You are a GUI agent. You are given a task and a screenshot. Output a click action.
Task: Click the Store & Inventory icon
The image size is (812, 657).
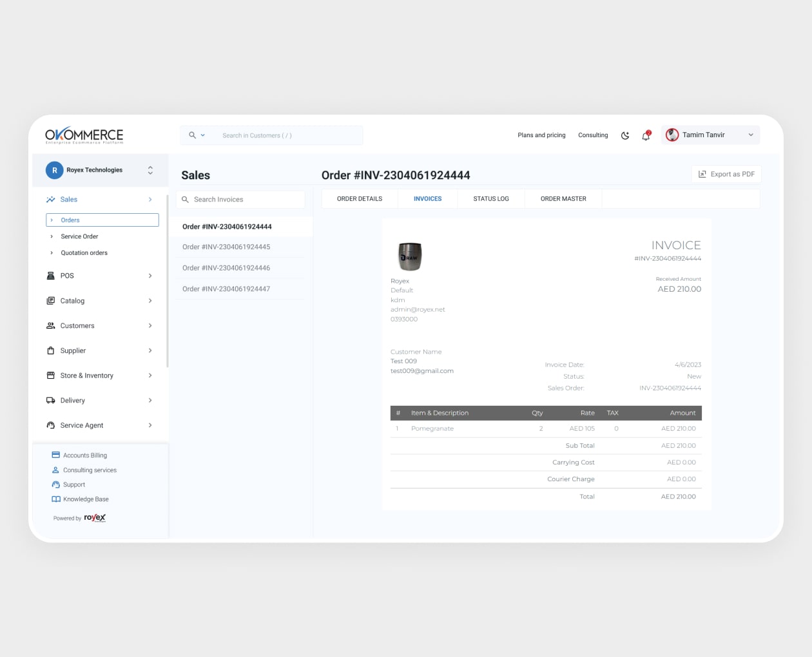(51, 376)
